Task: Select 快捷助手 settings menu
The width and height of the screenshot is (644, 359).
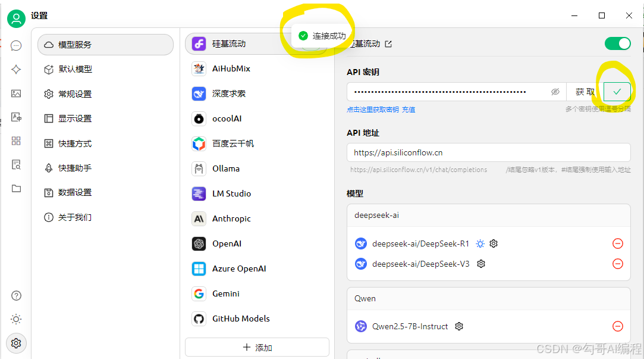Action: coord(106,168)
